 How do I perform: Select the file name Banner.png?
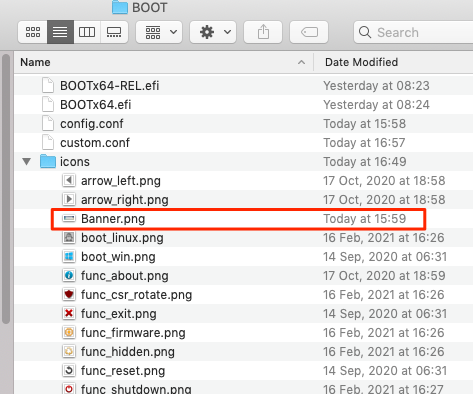coord(113,219)
